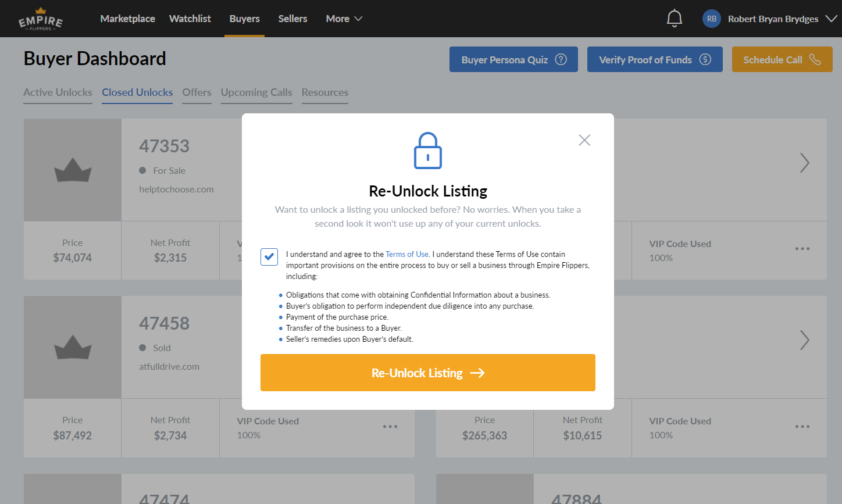Click the blue padlock icon in dialog
The width and height of the screenshot is (842, 504).
tap(428, 151)
